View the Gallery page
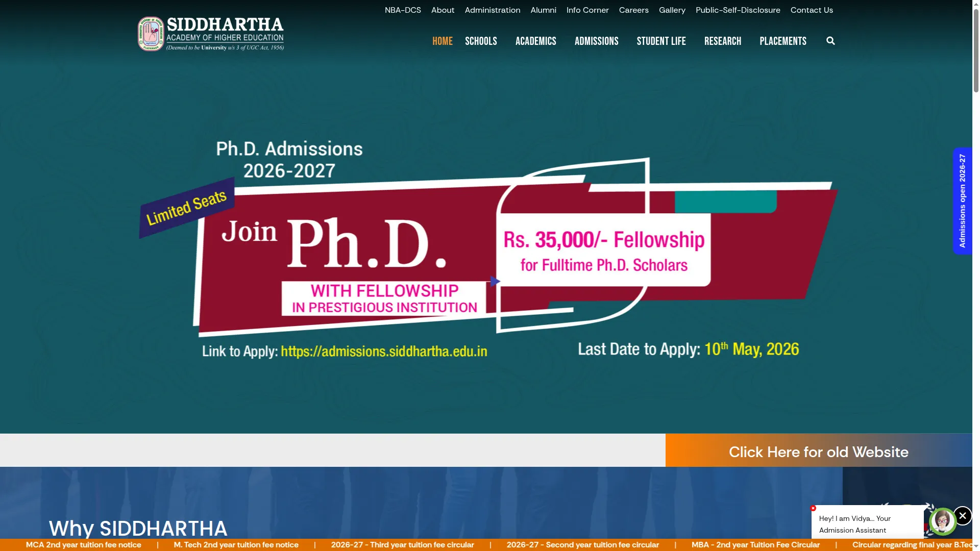This screenshot has height=551, width=980. pyautogui.click(x=672, y=10)
